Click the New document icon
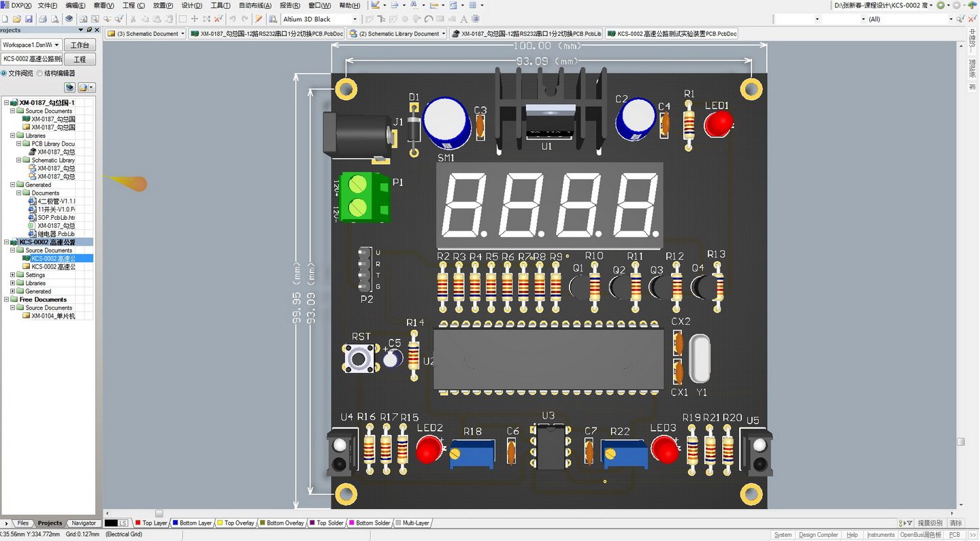Screen dimensions: 980x541 click(x=5, y=19)
